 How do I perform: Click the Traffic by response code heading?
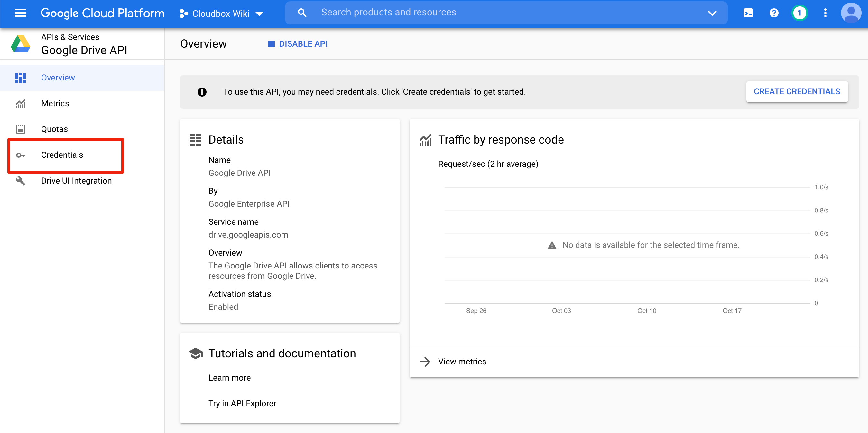pyautogui.click(x=501, y=140)
